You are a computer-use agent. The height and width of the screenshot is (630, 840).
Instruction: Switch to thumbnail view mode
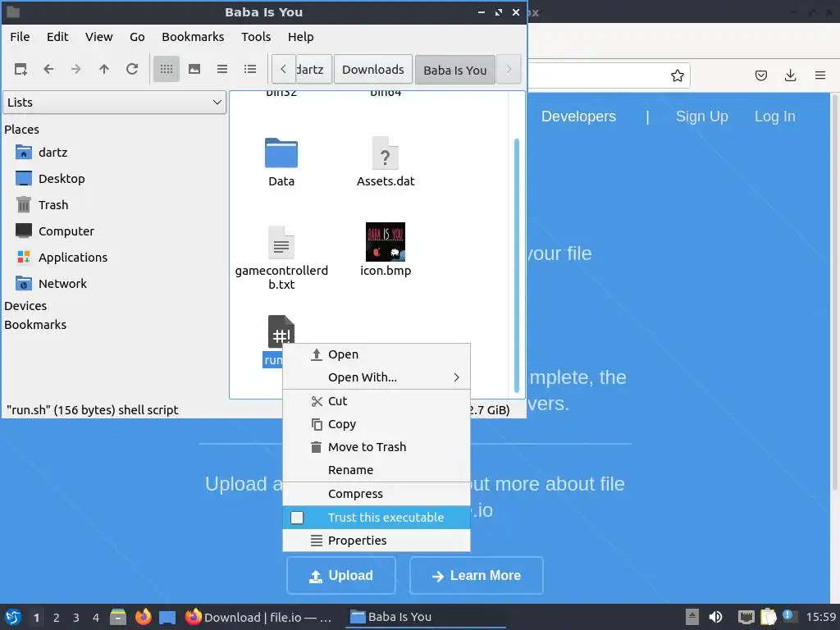click(x=194, y=69)
